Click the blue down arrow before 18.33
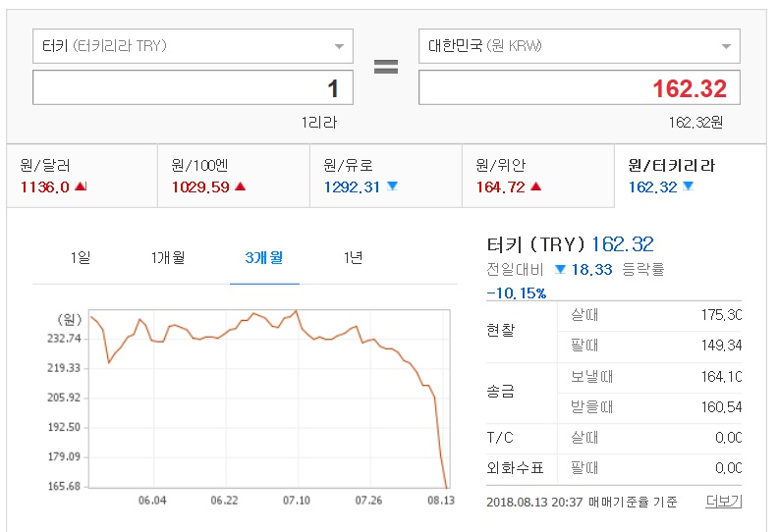The height and width of the screenshot is (532, 779). click(560, 270)
